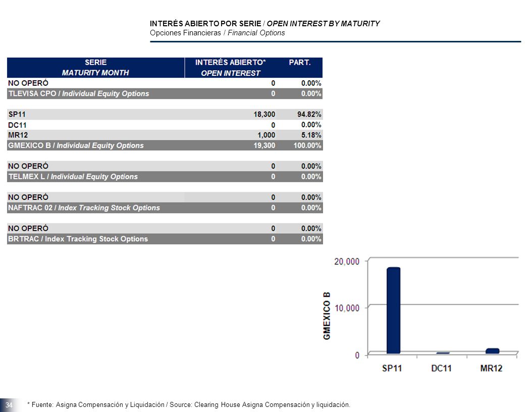Click the 'MR12' category label under the chart
This screenshot has width=532, height=412.
coord(491,368)
